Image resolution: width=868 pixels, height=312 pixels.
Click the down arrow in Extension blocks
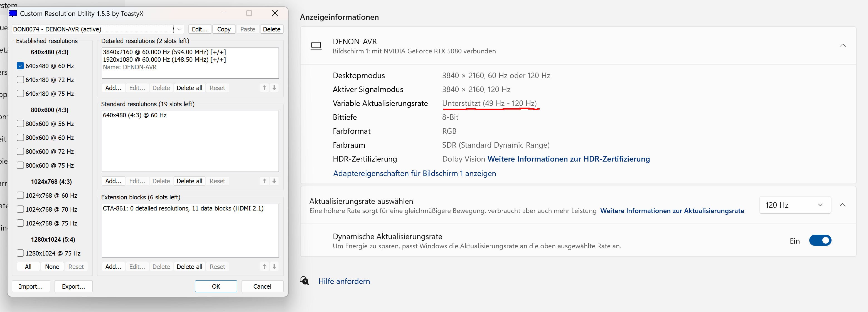pos(274,267)
